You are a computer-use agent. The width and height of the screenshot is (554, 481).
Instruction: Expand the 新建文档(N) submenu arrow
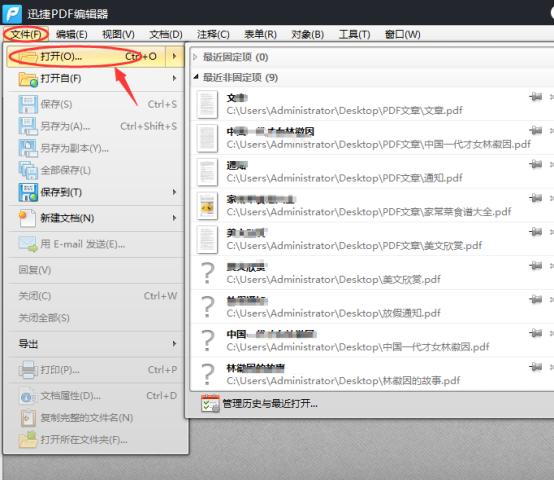pyautogui.click(x=174, y=218)
